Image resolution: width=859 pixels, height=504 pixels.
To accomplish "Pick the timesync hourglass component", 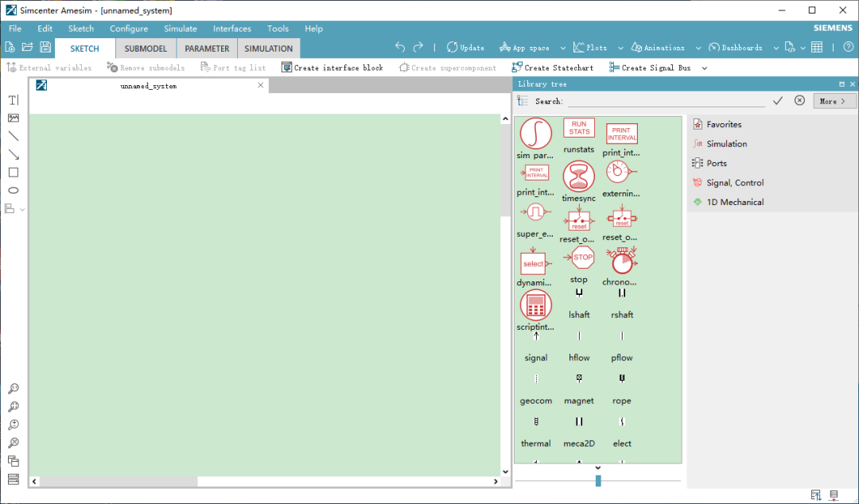I will pyautogui.click(x=578, y=176).
